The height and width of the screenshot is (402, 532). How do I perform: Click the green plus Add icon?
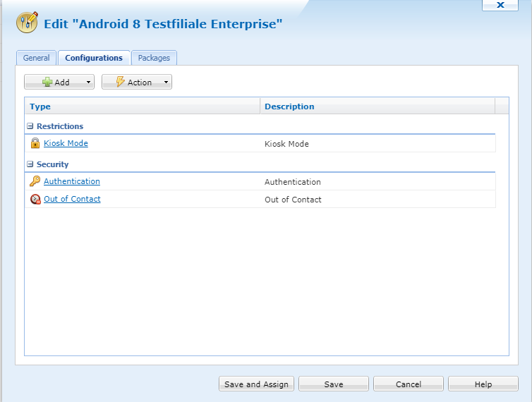tap(47, 83)
